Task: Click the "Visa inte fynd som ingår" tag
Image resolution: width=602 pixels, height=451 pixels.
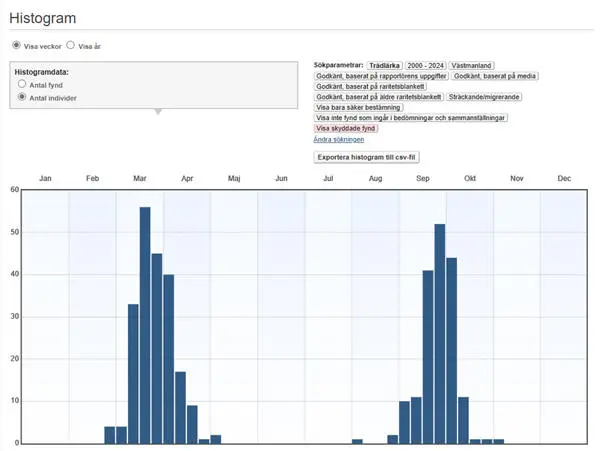Action: click(x=411, y=118)
